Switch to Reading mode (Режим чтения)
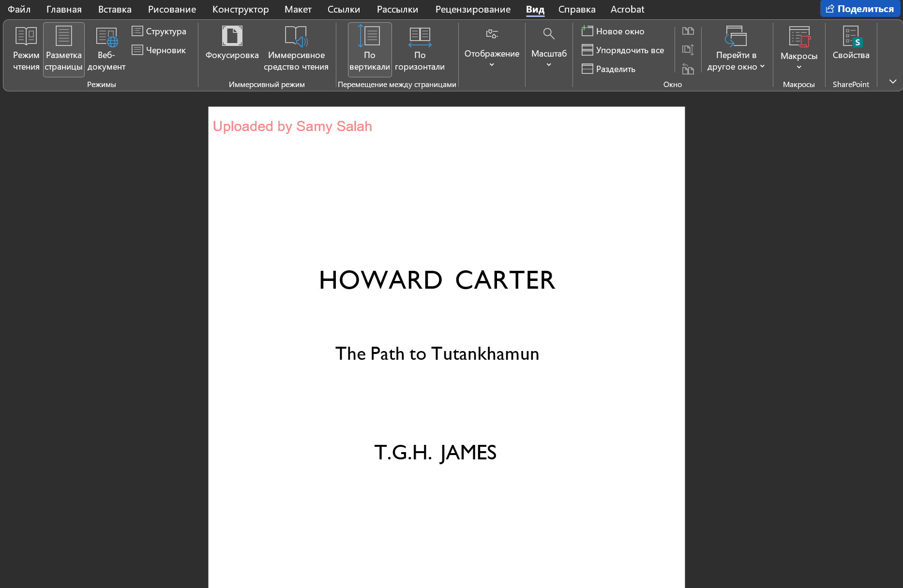903x588 pixels. pos(26,49)
